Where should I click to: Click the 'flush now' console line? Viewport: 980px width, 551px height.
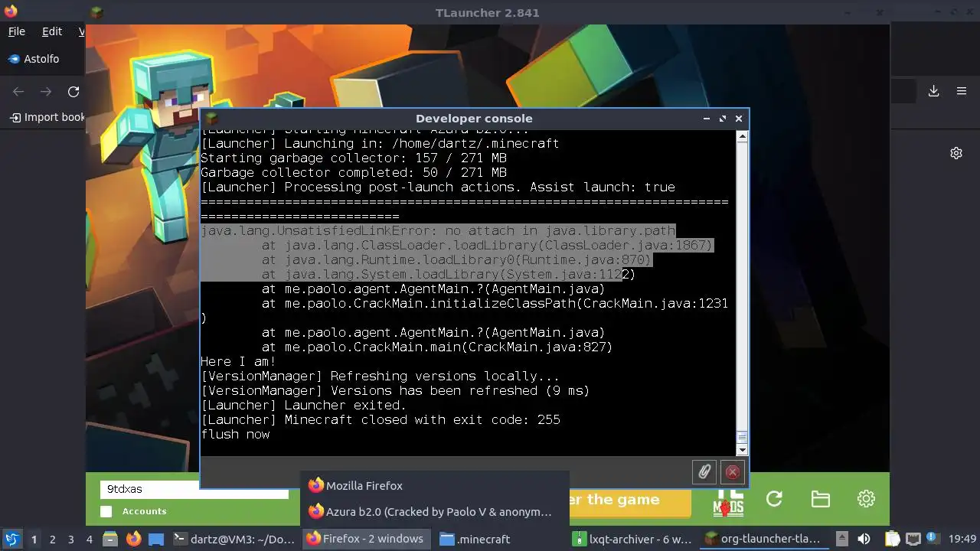coord(235,434)
